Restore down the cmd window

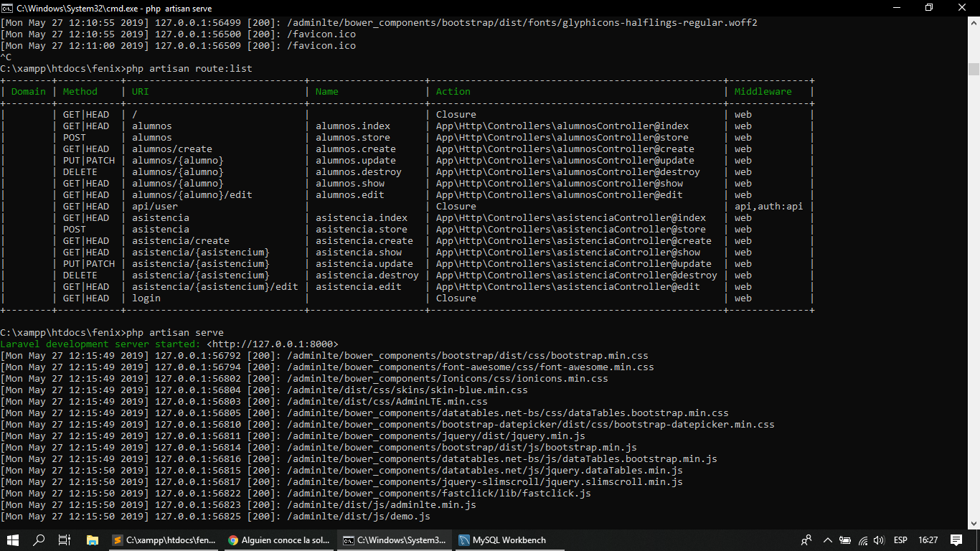929,7
